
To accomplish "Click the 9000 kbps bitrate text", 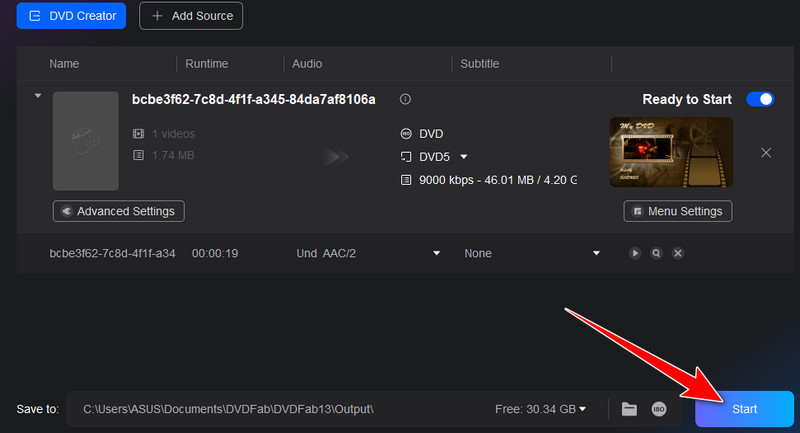I will pos(497,180).
